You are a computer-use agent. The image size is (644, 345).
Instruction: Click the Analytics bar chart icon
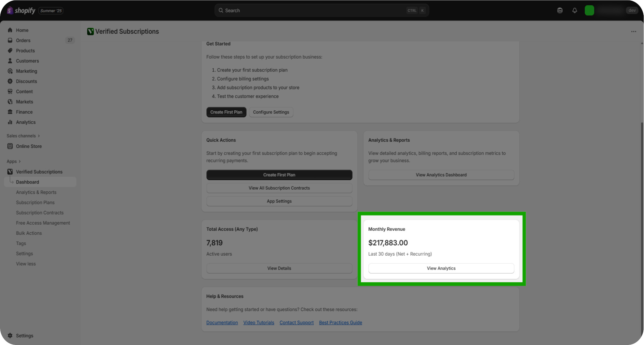[x=10, y=122]
